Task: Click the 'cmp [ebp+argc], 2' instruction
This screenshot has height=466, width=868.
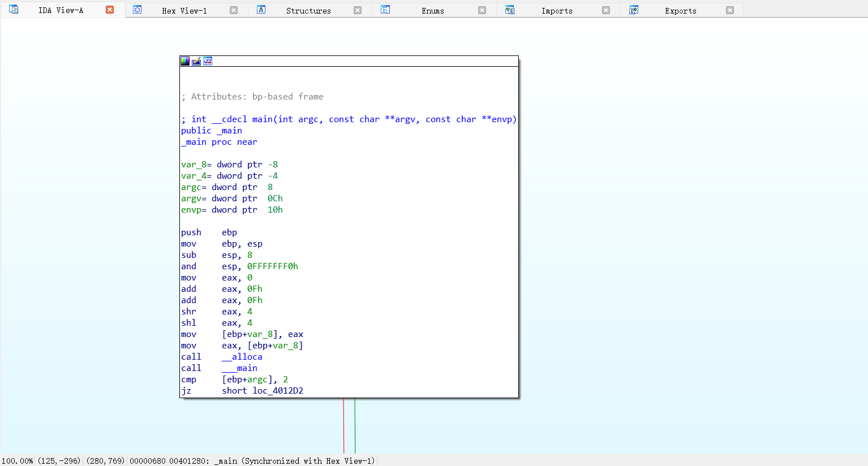Action: [x=235, y=379]
